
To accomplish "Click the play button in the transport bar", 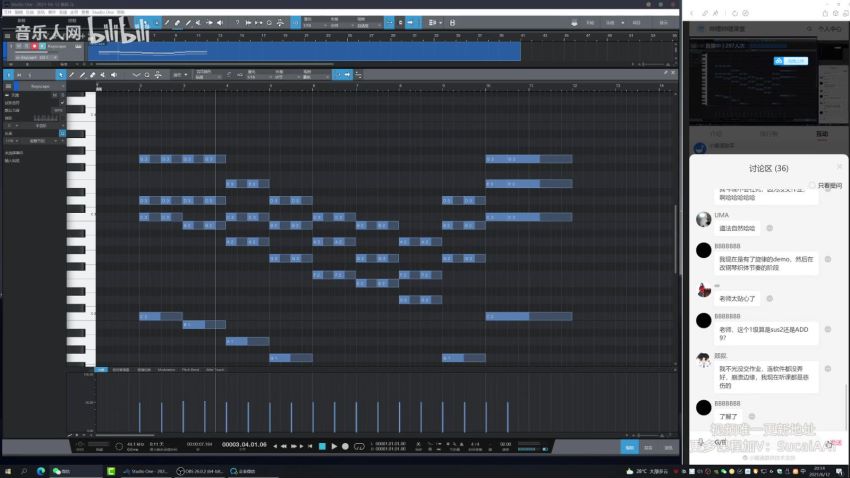I will click(x=334, y=446).
